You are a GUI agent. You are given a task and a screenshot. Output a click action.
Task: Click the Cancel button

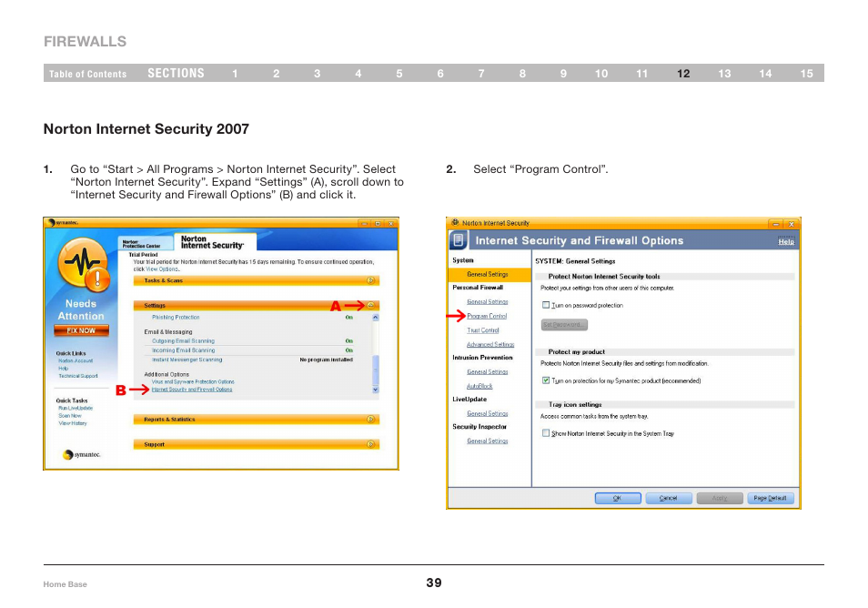(669, 499)
